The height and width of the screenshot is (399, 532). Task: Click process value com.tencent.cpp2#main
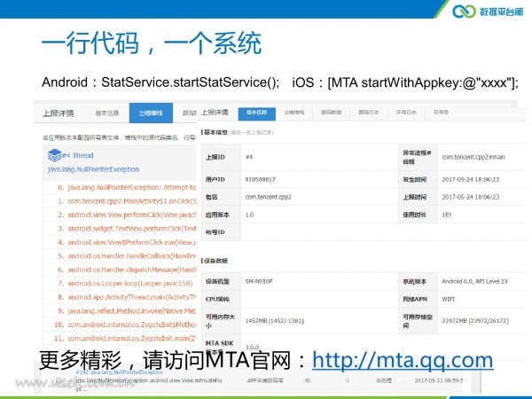(x=473, y=157)
